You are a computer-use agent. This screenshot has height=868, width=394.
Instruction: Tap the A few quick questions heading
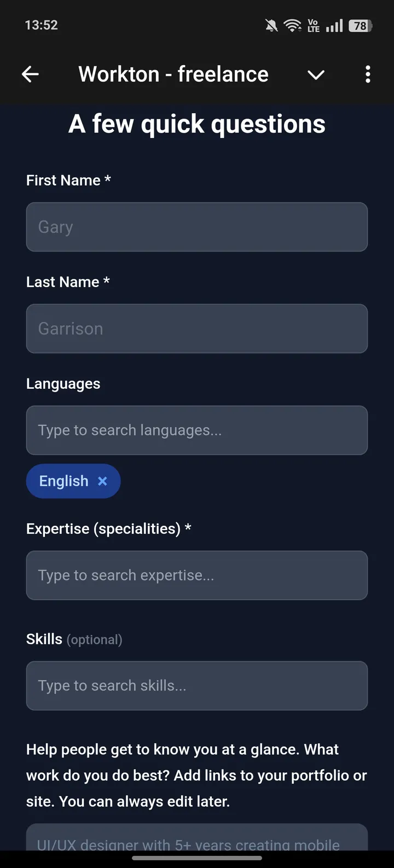197,124
